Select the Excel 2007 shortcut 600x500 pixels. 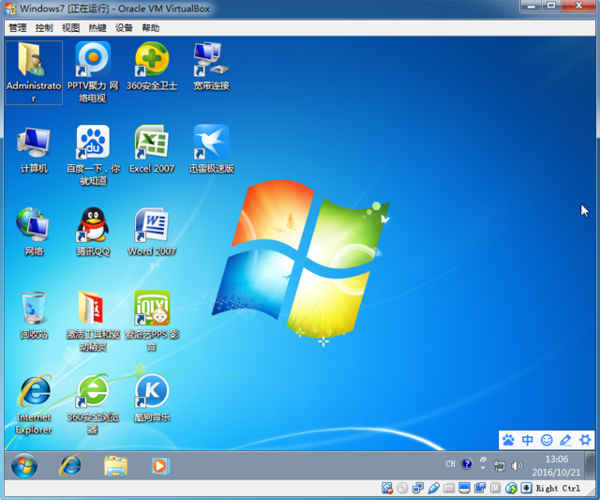(151, 143)
